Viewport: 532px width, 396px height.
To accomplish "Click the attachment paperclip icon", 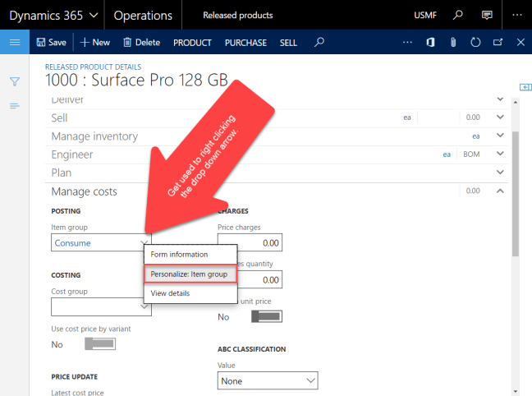I will 453,42.
